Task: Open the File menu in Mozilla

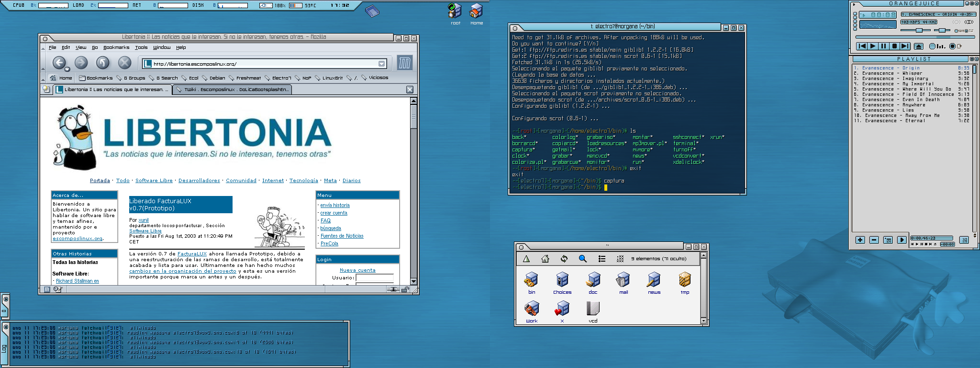Action: 53,47
